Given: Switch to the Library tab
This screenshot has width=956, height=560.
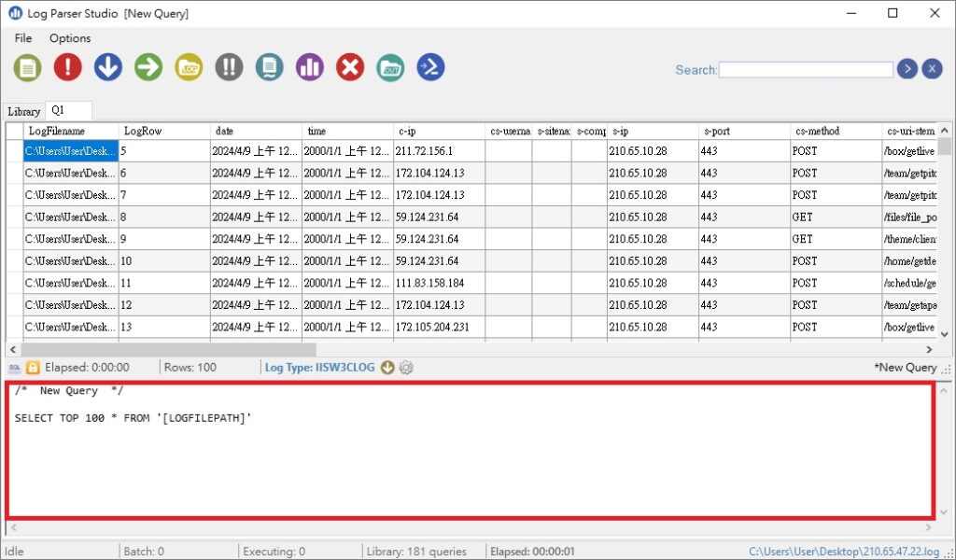Looking at the screenshot, I should point(24,111).
